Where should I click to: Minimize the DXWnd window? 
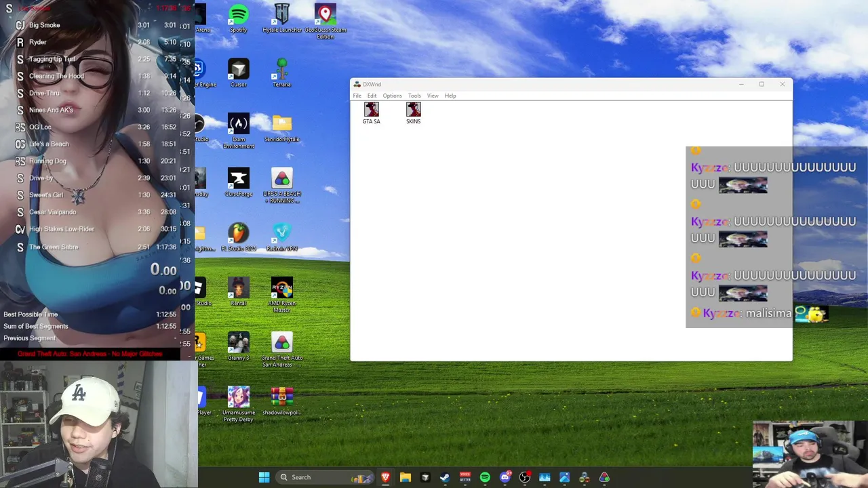pos(741,84)
